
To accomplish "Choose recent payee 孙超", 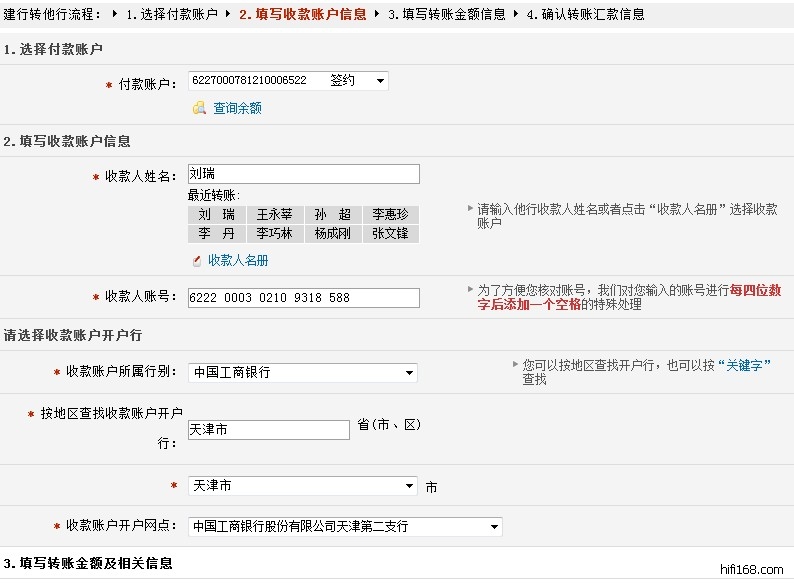I will click(332, 215).
